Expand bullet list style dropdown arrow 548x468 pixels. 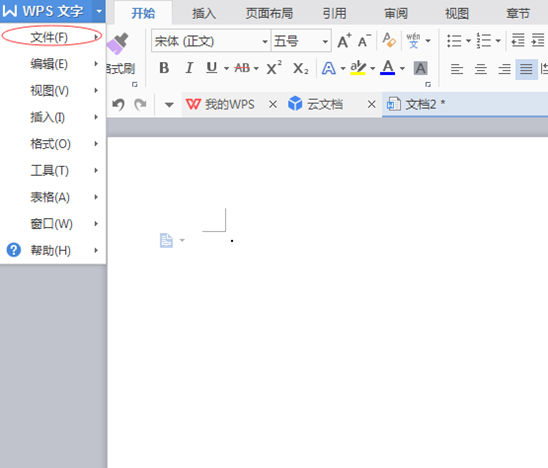(x=468, y=41)
